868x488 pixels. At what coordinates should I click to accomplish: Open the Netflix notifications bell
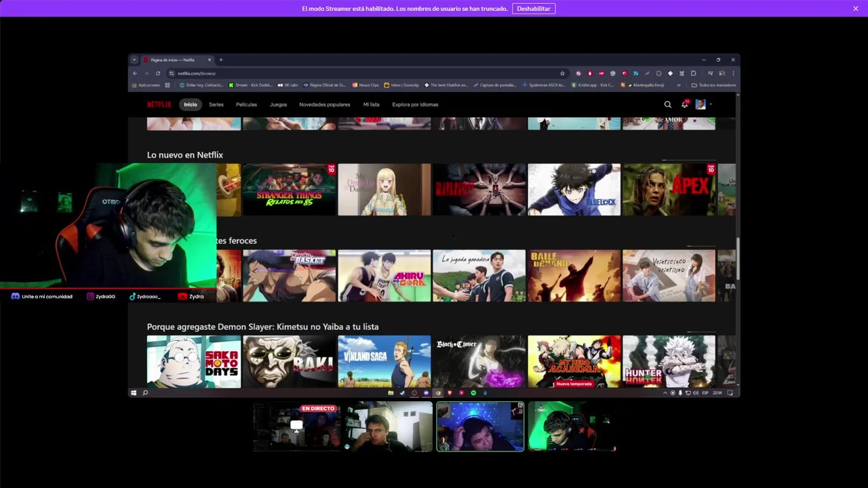click(685, 104)
